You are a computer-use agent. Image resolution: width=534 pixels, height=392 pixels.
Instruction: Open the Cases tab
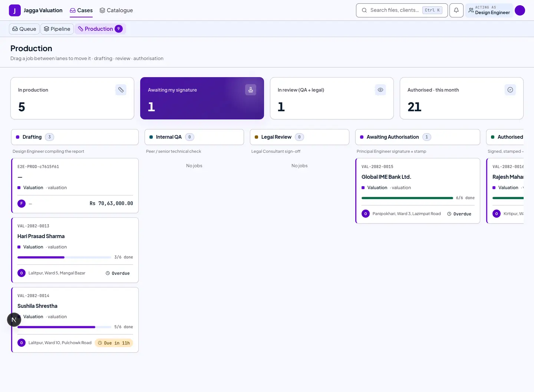coord(81,10)
